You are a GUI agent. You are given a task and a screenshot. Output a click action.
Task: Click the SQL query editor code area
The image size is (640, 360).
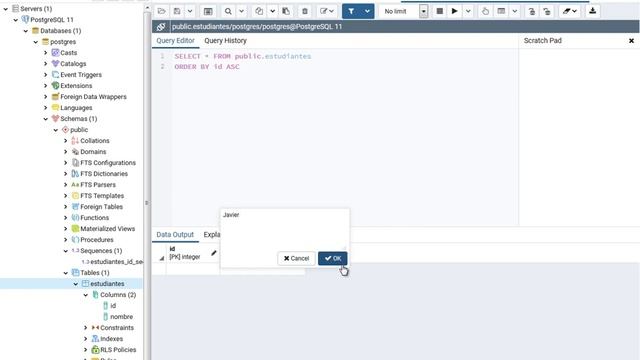(344, 137)
